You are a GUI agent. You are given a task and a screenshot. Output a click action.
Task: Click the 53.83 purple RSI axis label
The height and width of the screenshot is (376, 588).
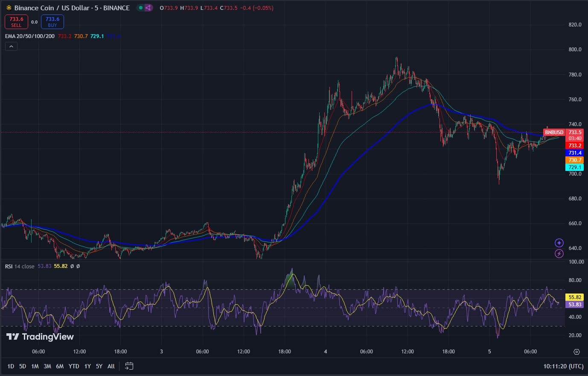point(575,305)
